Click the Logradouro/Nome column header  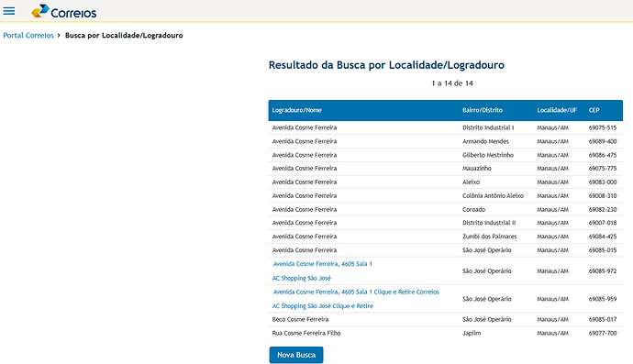296,110
